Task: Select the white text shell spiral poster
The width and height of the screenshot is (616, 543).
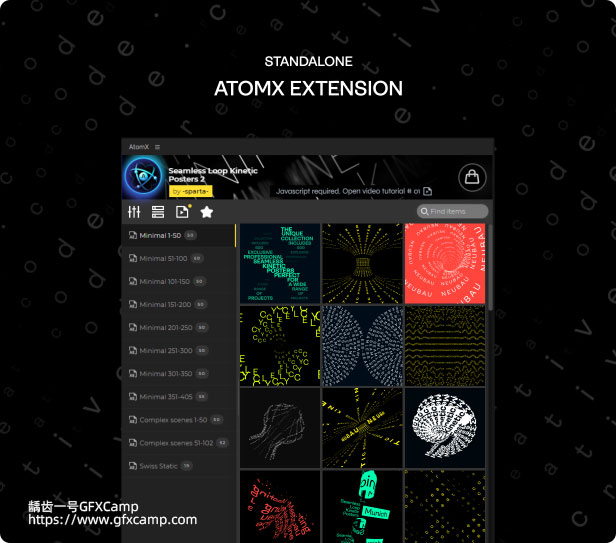Action: [445, 428]
